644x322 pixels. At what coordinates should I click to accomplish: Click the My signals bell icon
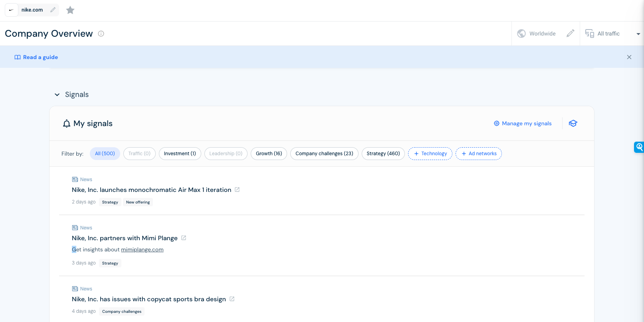point(67,124)
